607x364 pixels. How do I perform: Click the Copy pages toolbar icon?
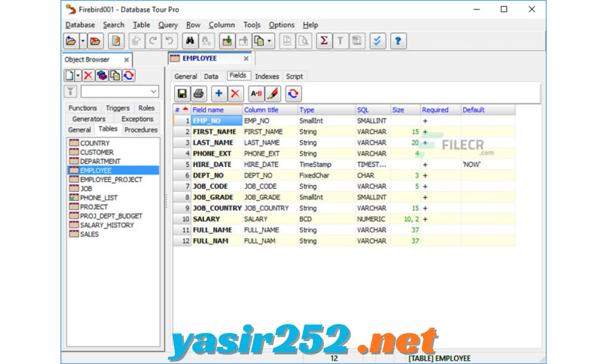[259, 41]
